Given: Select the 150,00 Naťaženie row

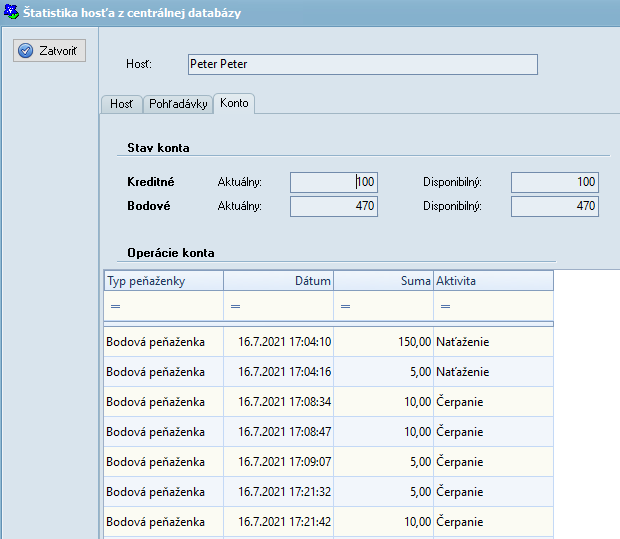Looking at the screenshot, I should [328, 342].
